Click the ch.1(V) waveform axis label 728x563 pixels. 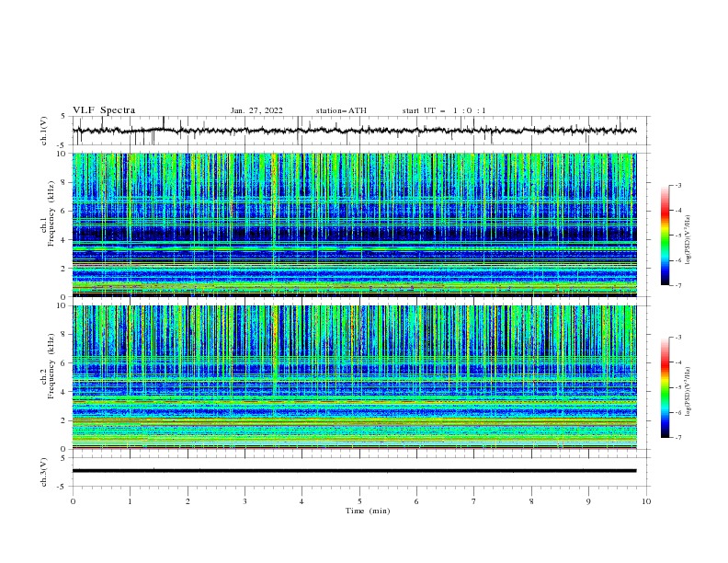tap(44, 131)
